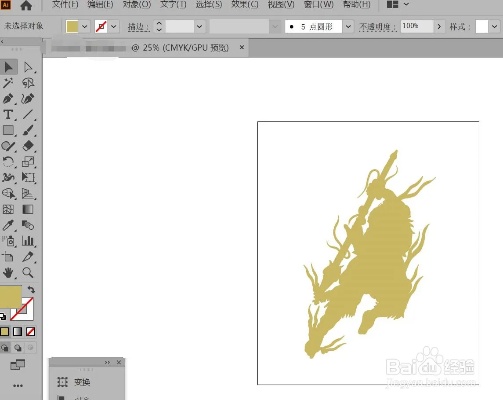Close the floating 变换 panel
This screenshot has width=503, height=400.
pyautogui.click(x=119, y=362)
